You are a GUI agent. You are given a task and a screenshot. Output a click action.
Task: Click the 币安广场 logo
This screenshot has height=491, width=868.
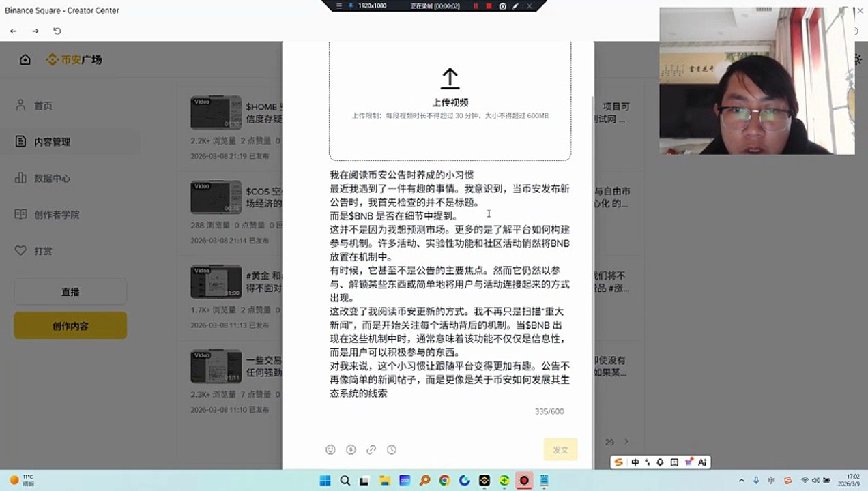click(x=74, y=60)
